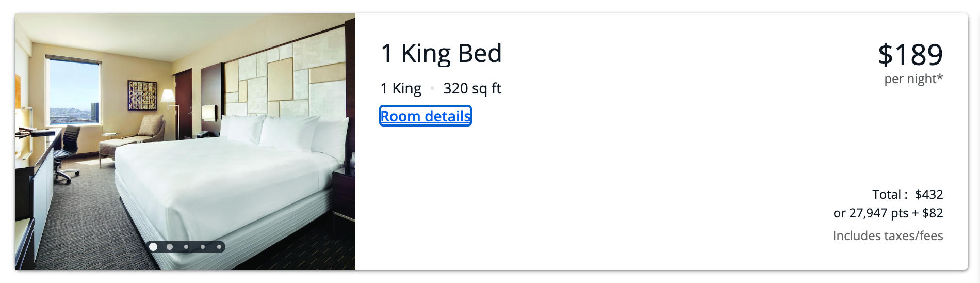Click the "1 King" bed type text
The image size is (980, 283).
[x=401, y=89]
